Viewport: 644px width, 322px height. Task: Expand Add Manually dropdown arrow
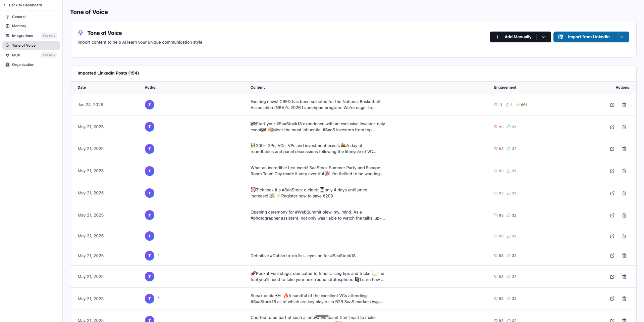544,37
